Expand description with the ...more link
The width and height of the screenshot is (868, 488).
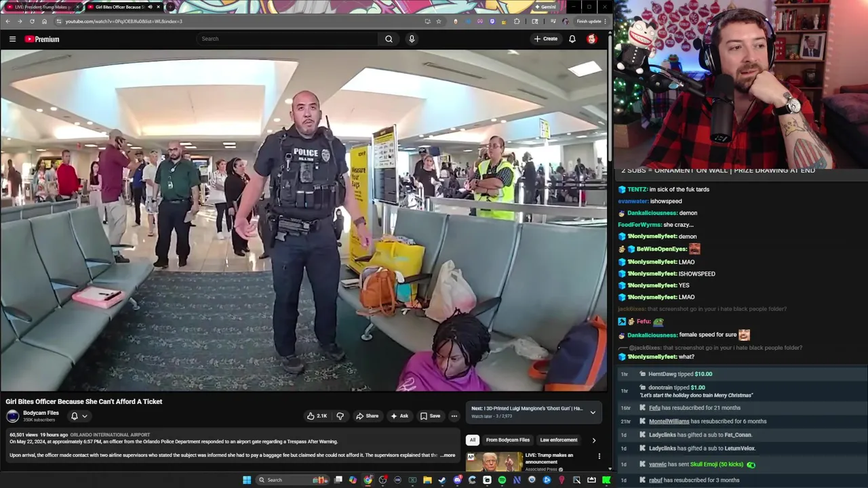pyautogui.click(x=448, y=455)
